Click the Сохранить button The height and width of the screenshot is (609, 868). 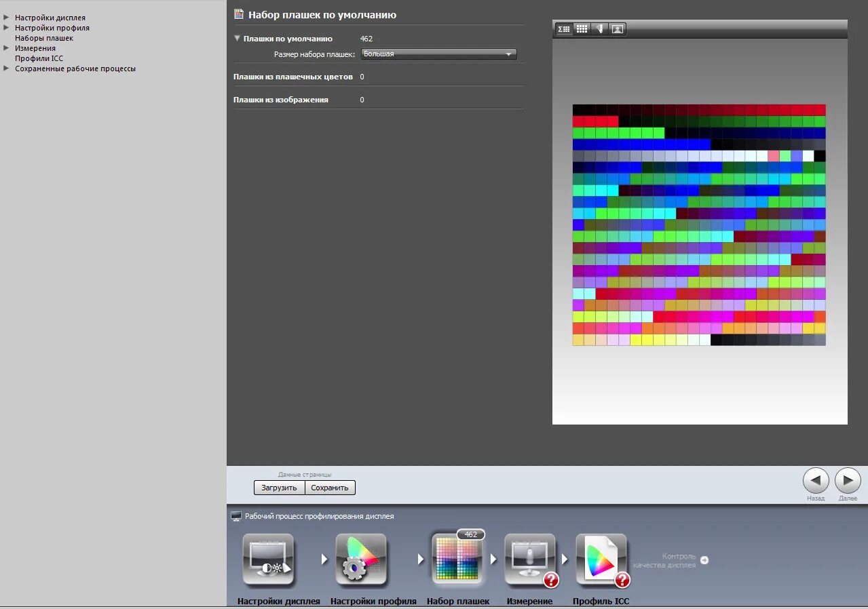pos(330,488)
